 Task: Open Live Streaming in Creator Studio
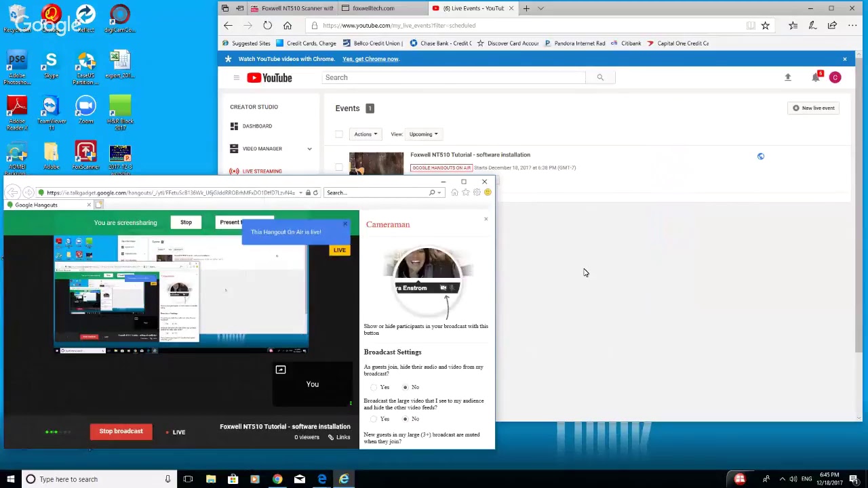point(262,171)
